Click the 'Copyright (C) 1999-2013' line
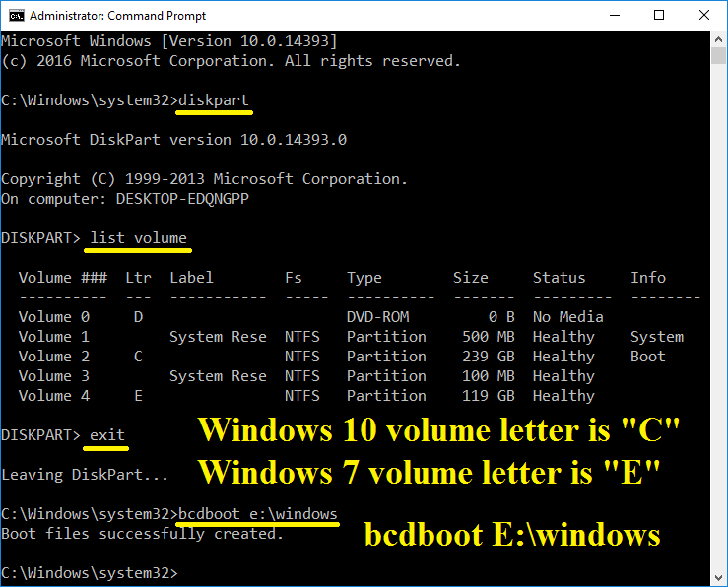 [204, 179]
